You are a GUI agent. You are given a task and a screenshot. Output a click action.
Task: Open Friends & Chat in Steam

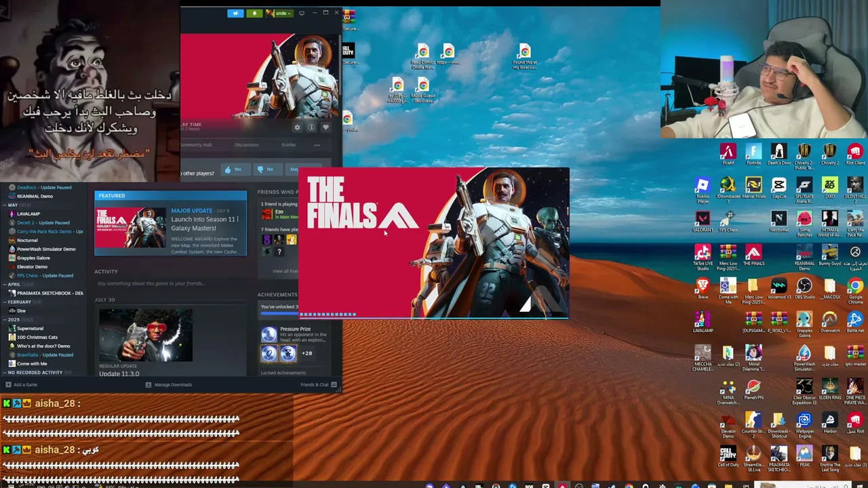pos(318,385)
